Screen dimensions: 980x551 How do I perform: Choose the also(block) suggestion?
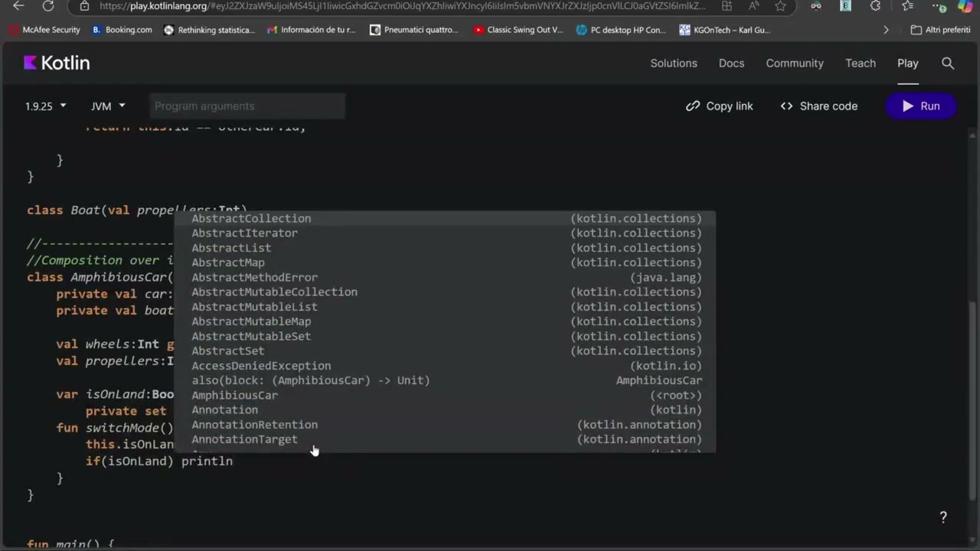(445, 380)
